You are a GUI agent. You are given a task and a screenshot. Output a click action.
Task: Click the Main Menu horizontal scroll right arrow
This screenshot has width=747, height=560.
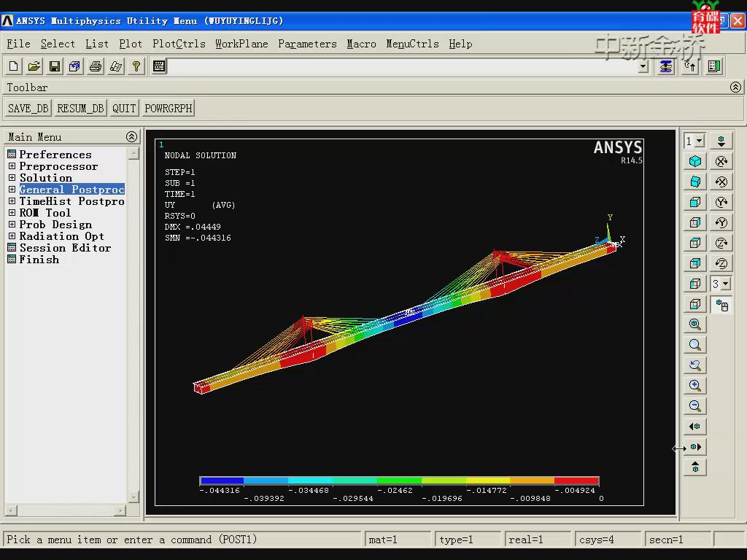click(120, 511)
